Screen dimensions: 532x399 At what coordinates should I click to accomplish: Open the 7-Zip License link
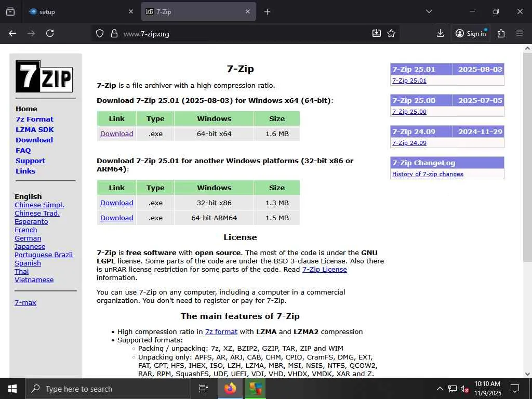pyautogui.click(x=324, y=270)
